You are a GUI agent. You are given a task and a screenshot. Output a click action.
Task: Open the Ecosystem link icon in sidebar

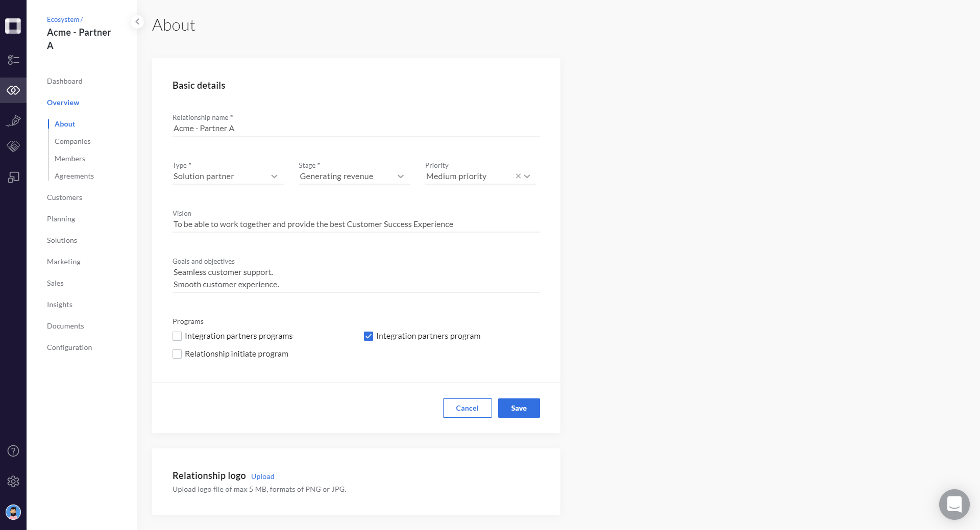[x=13, y=90]
